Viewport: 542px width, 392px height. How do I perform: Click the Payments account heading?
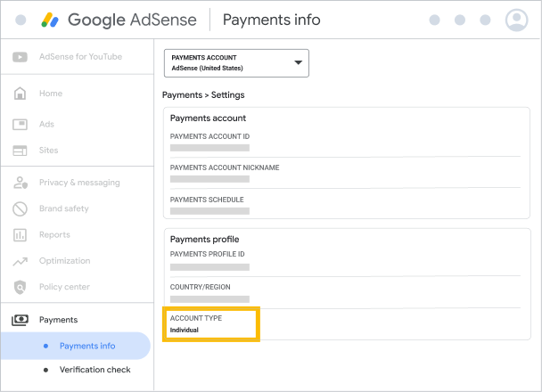pyautogui.click(x=208, y=118)
